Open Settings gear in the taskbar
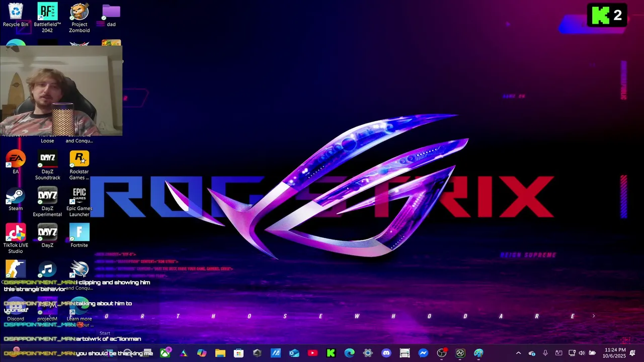This screenshot has height=362, width=644. pos(368,353)
